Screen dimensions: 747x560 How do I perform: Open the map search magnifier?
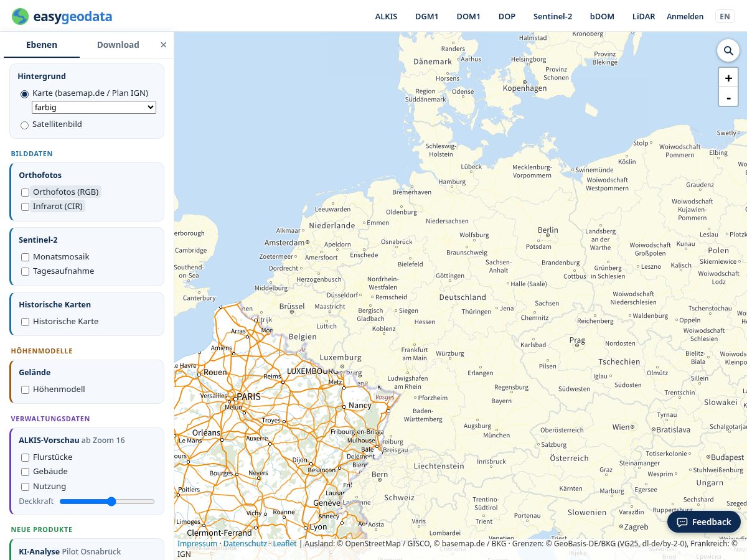point(728,50)
